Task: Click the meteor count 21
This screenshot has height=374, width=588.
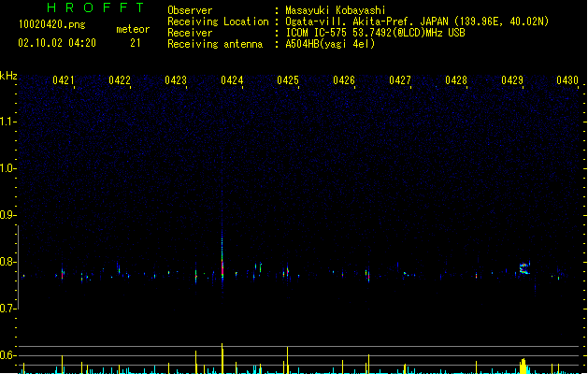Action: (136, 43)
